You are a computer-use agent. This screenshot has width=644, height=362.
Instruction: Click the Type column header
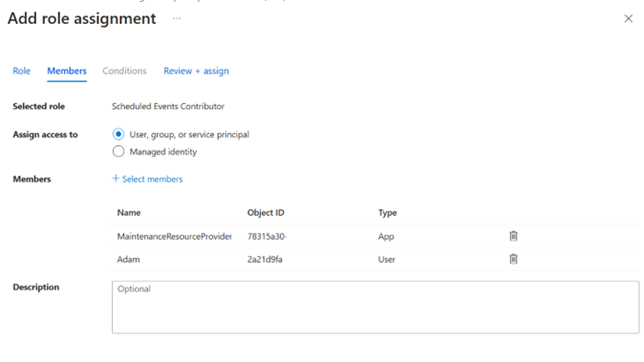point(388,213)
